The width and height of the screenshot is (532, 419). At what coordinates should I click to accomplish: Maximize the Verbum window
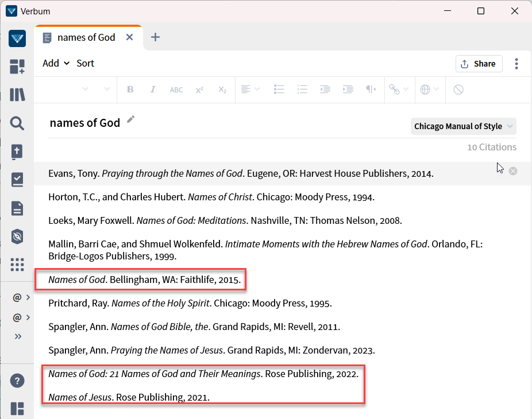tap(481, 11)
